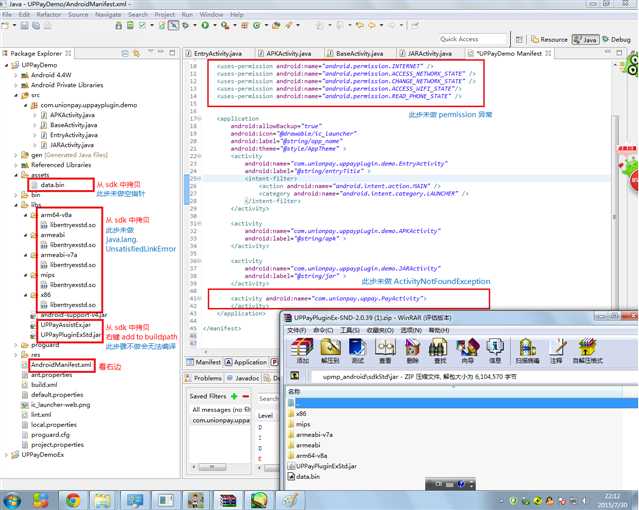Click WinRAR archive path address field

tap(473, 377)
